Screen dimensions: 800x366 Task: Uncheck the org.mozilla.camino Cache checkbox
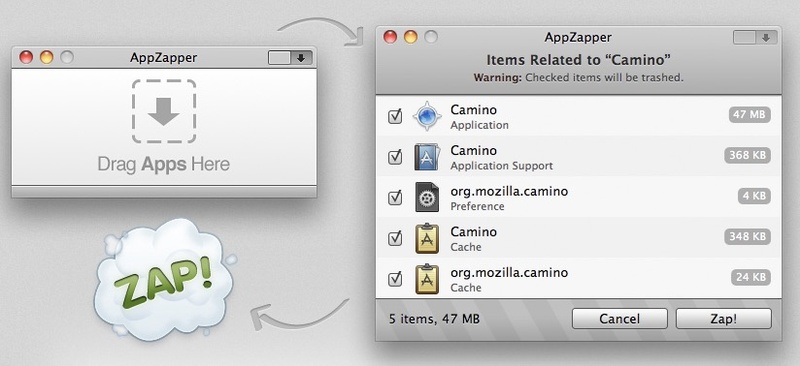(x=395, y=279)
